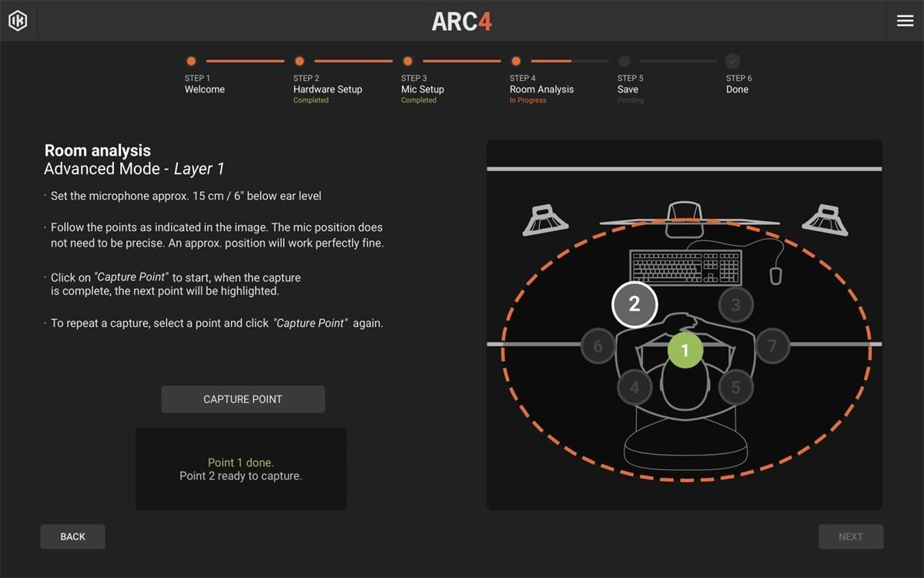Click the "Mic Setup" step label

423,89
